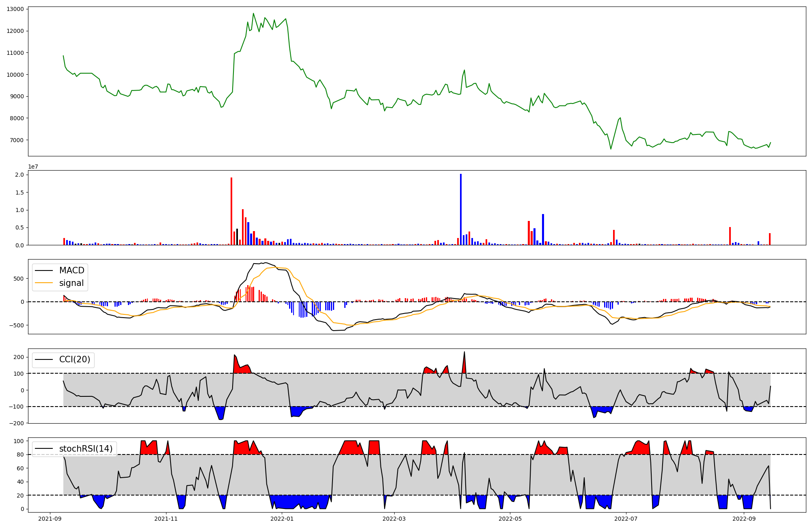This screenshot has height=528, width=812.
Task: Click the 2022-05 x-axis date label
Action: click(x=510, y=519)
